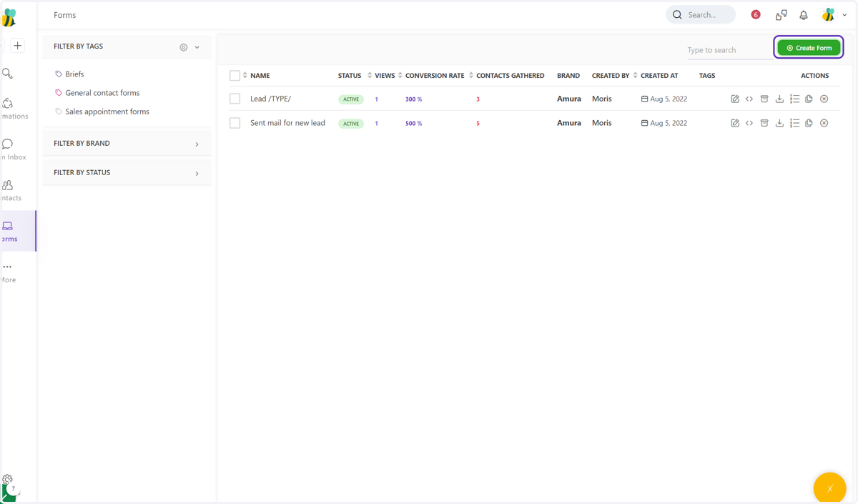The height and width of the screenshot is (504, 858).
Task: Open embed code for Sent mail for new lead
Action: coord(749,124)
